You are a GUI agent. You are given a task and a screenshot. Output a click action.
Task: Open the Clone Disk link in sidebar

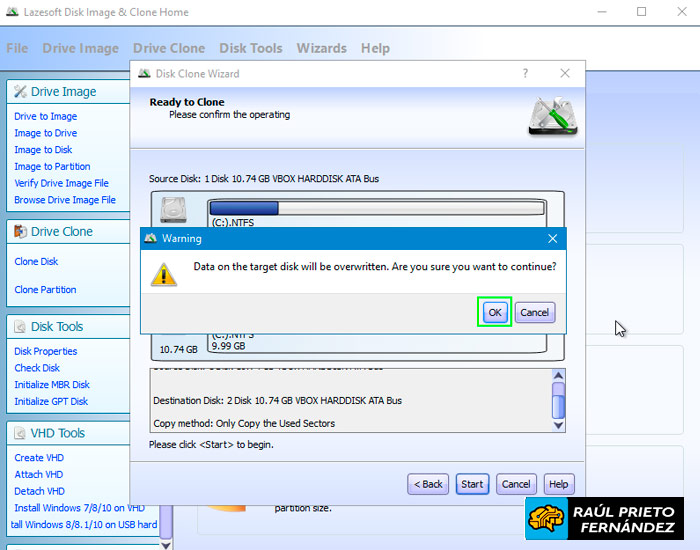36,262
